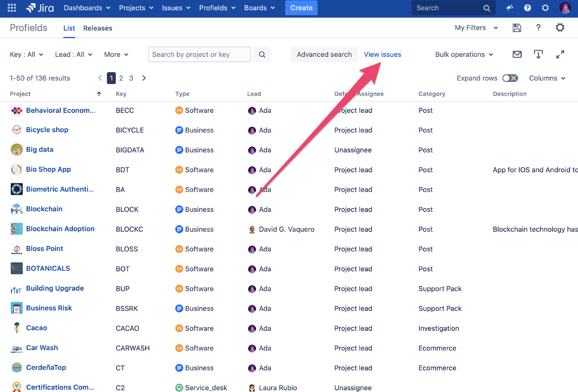Open the Lead: All filter dropdown
Image resolution: width=578 pixels, height=392 pixels.
tap(74, 54)
